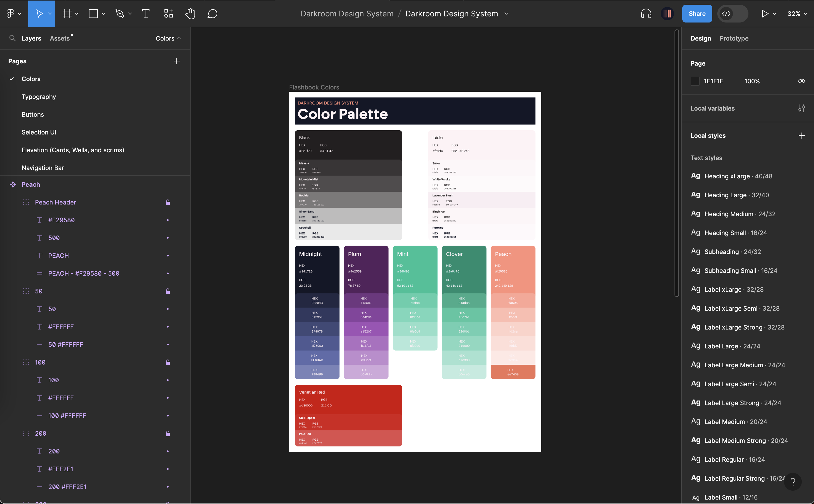The height and width of the screenshot is (504, 814).
Task: Open the Pen tool options dropdown arrow
Action: [130, 14]
